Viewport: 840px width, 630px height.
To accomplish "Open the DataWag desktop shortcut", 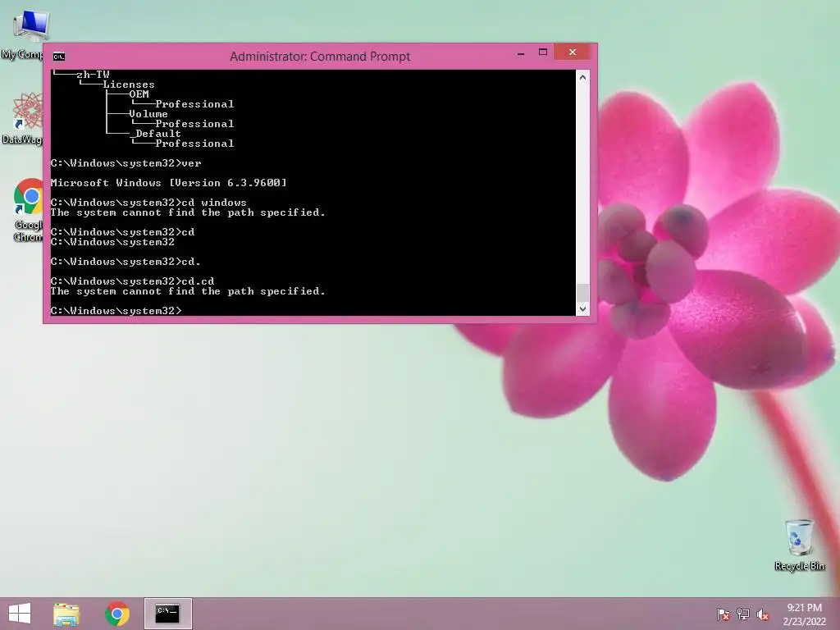I will click(24, 118).
